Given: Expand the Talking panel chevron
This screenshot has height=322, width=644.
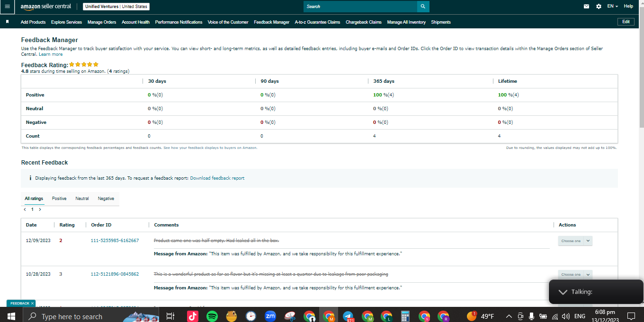Looking at the screenshot, I should 563,292.
